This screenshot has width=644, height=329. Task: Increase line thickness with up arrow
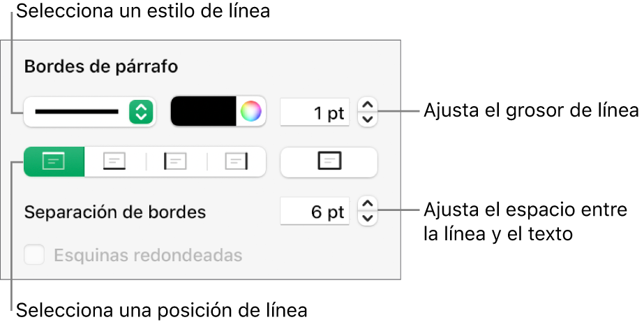point(368,105)
